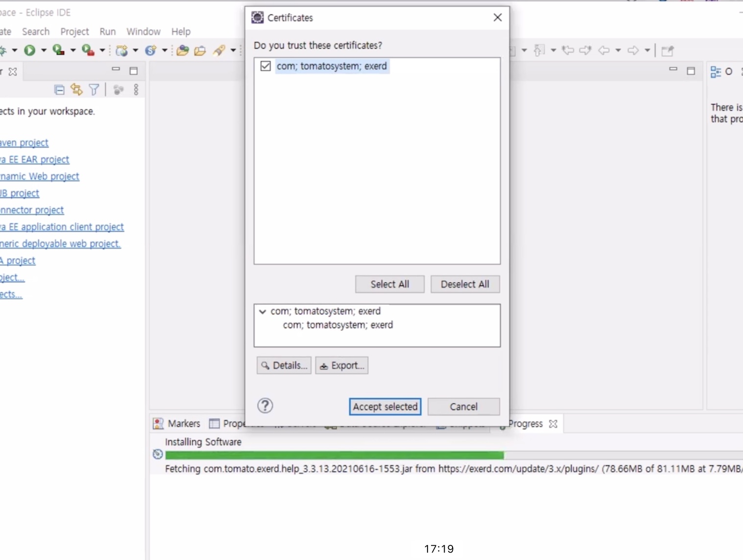Open the Project menu
The image size is (743, 560).
tap(74, 31)
